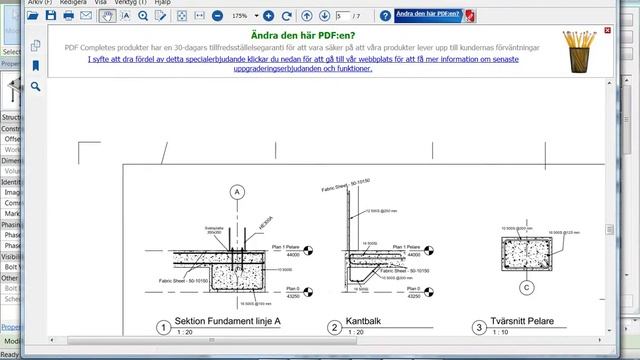Screen dimensions: 640x360
Task: Click the horizontal scrollbar right arrow
Action: pos(600,340)
